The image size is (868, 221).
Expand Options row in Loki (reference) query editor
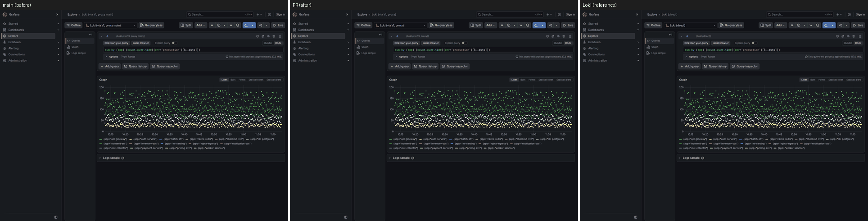[692, 57]
